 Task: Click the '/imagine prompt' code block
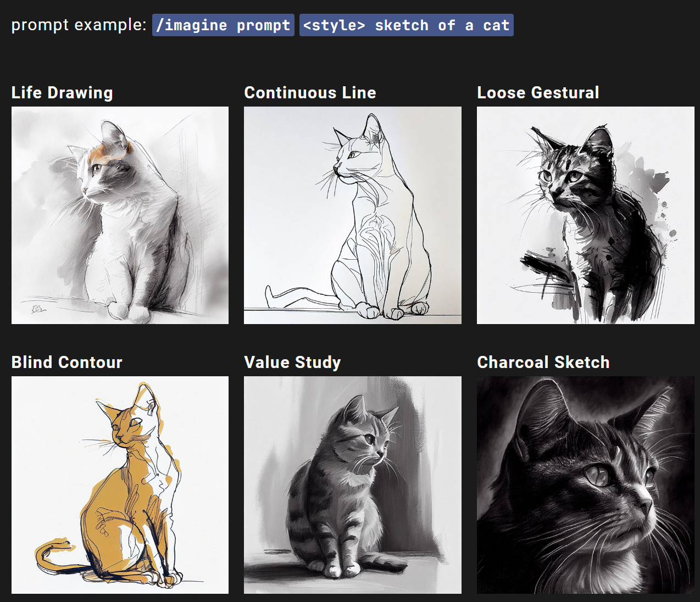coord(223,25)
